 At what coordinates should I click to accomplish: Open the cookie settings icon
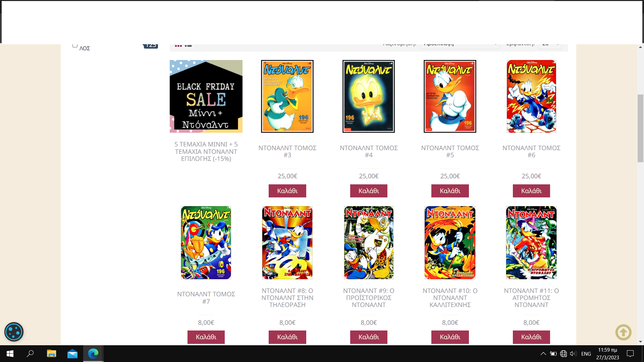14,332
